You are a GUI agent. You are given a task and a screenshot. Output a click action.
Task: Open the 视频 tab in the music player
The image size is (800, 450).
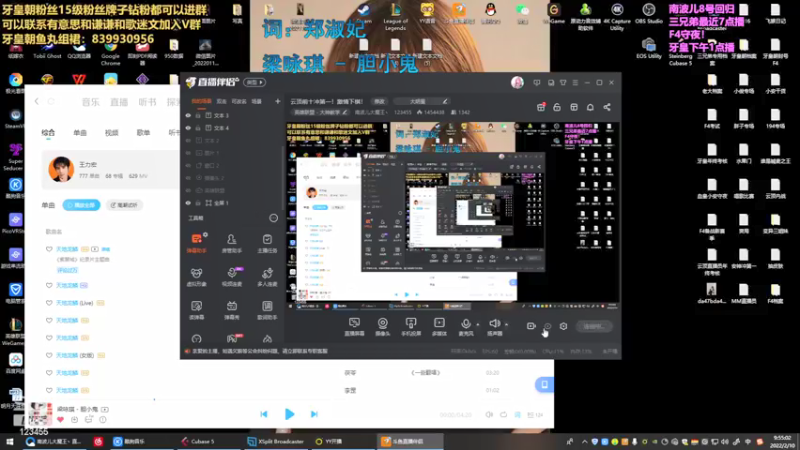tap(111, 133)
